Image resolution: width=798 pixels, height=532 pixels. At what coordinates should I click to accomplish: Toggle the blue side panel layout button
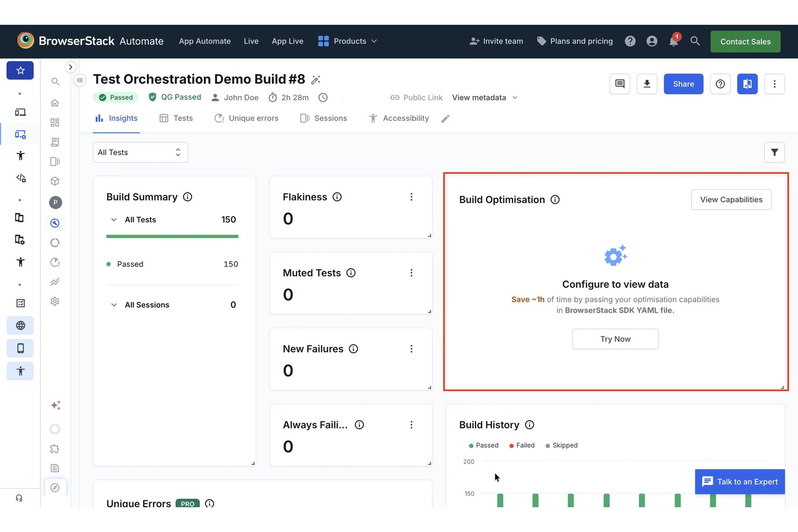pyautogui.click(x=747, y=84)
